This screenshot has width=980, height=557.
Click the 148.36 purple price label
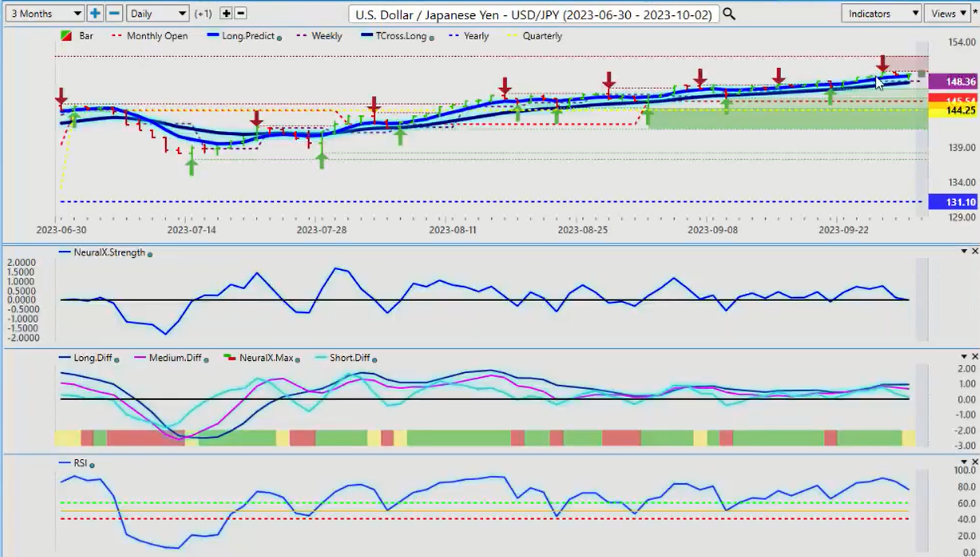click(x=952, y=82)
